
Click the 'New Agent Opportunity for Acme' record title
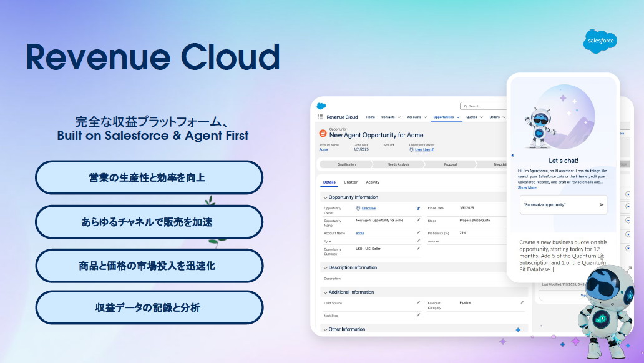coord(376,135)
